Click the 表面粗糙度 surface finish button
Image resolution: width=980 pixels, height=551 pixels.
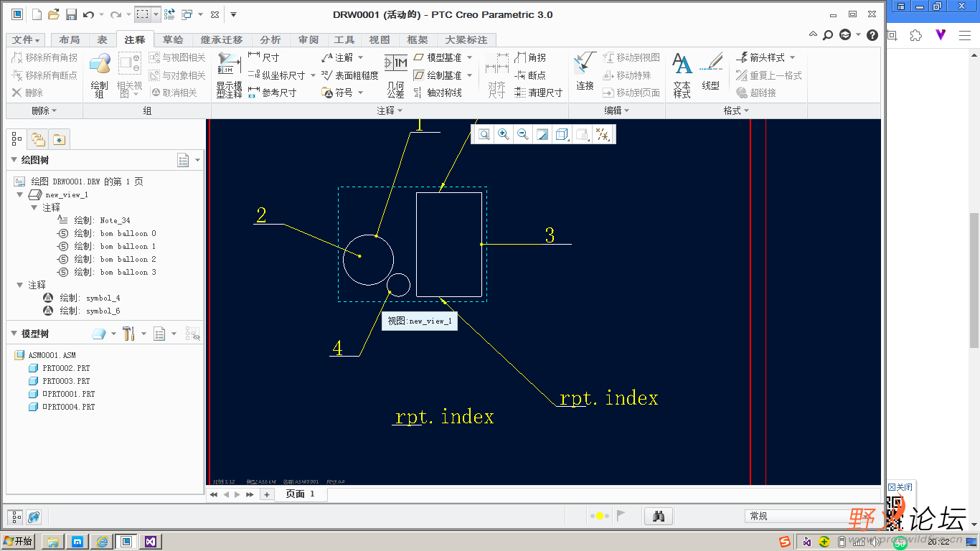tap(349, 75)
